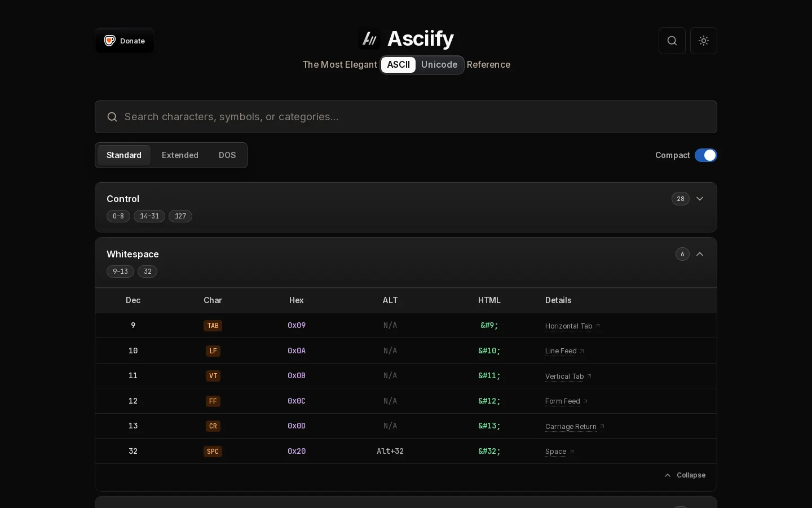This screenshot has width=812, height=508.
Task: Open Vertical Tab details link
Action: coord(568,376)
